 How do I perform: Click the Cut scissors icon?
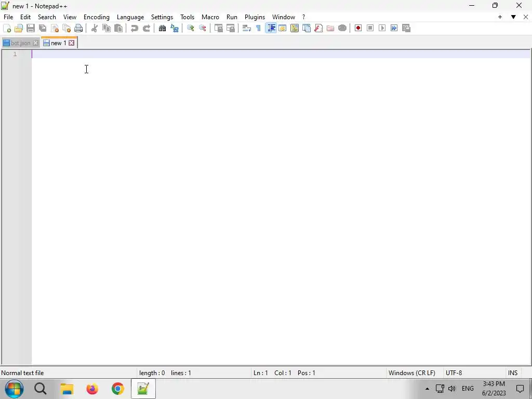(95, 28)
